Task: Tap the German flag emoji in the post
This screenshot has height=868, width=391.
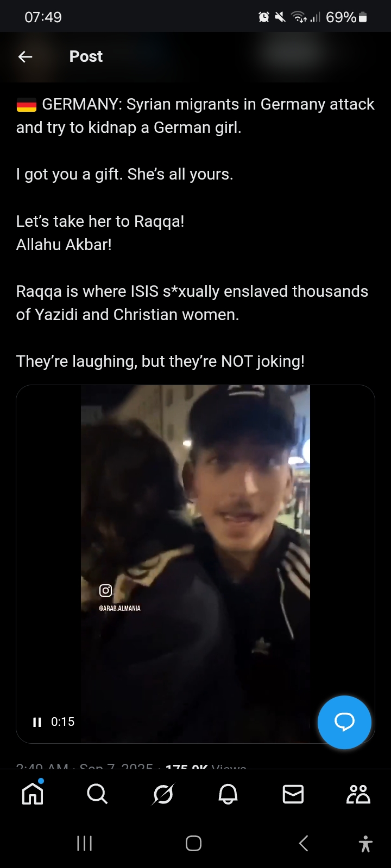Action: [27, 105]
